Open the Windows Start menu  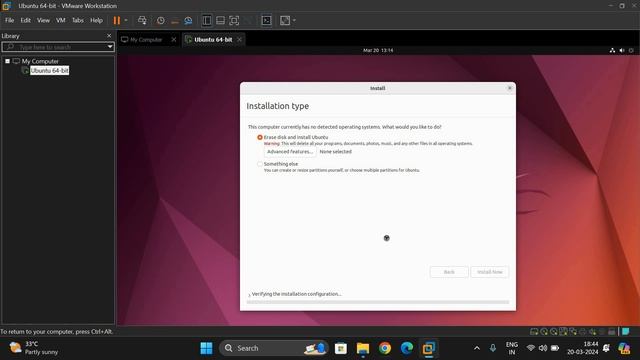[207, 348]
